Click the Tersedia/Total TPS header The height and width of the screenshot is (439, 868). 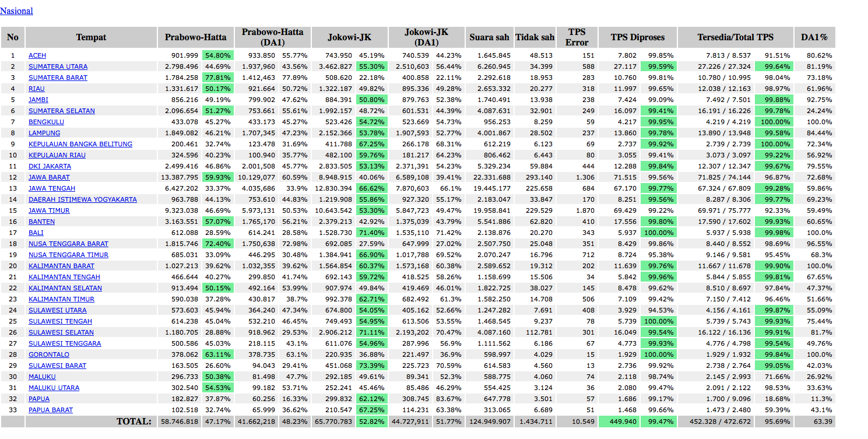click(735, 37)
